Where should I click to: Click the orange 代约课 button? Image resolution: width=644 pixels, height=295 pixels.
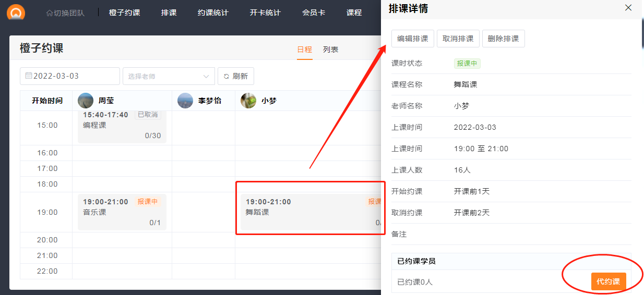[608, 281]
